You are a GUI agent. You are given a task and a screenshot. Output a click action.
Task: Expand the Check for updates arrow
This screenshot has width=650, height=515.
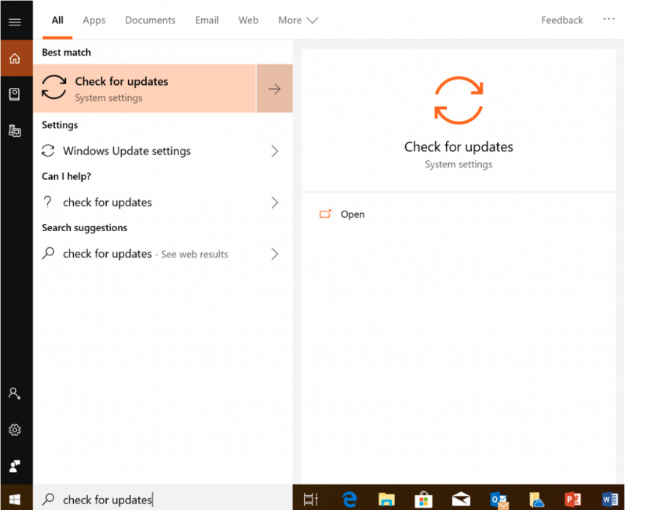275,88
